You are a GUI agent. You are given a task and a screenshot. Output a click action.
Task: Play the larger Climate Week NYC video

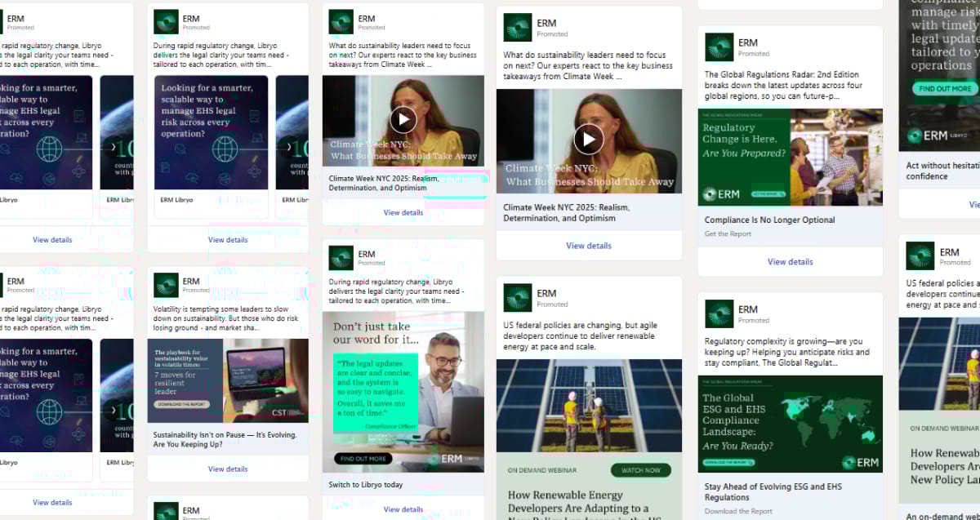pyautogui.click(x=589, y=139)
